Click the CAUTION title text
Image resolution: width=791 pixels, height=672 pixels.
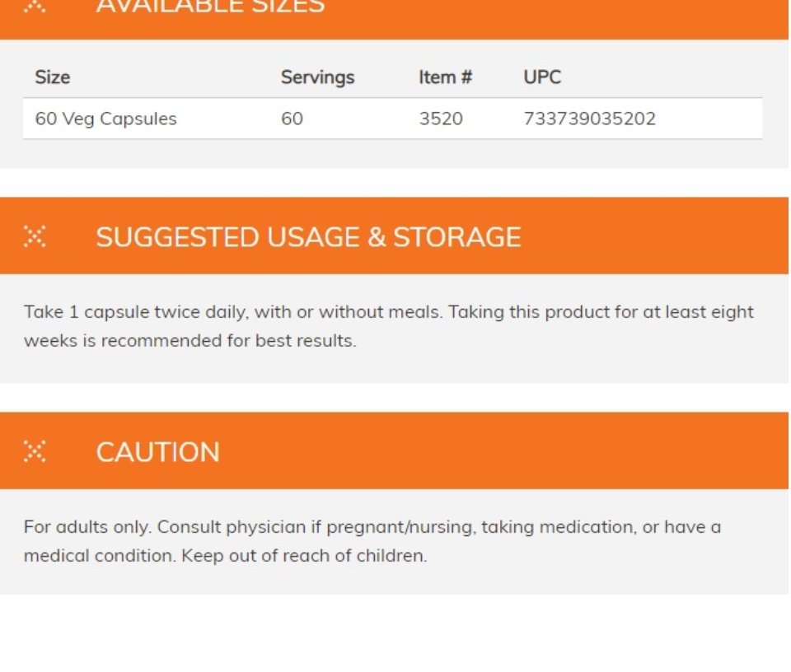click(158, 451)
